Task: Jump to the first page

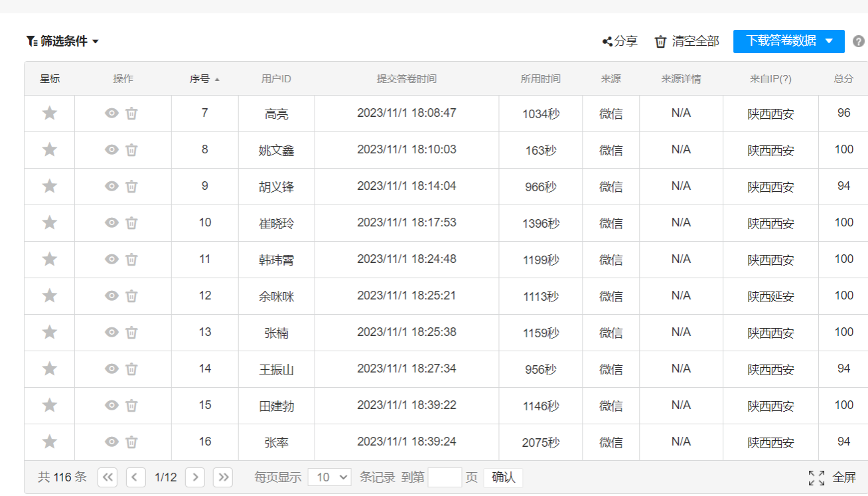Action: tap(108, 477)
